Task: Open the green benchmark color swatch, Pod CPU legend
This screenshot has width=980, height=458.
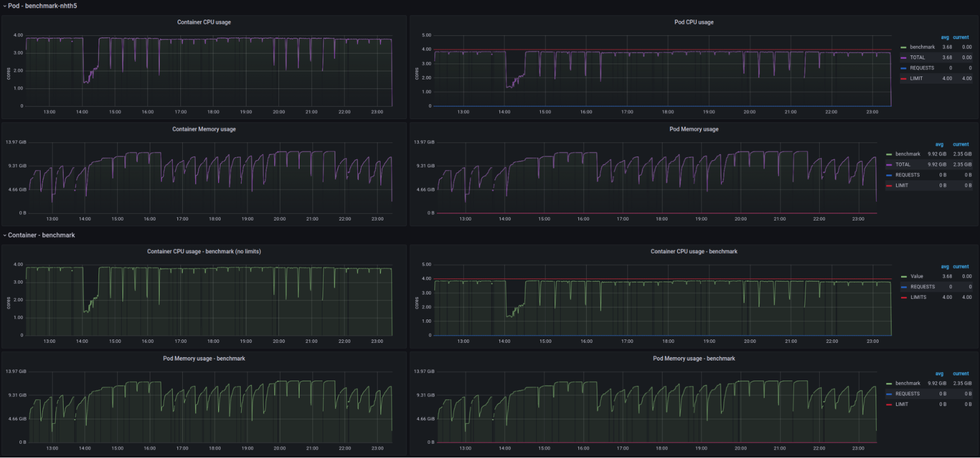Action: [x=904, y=48]
